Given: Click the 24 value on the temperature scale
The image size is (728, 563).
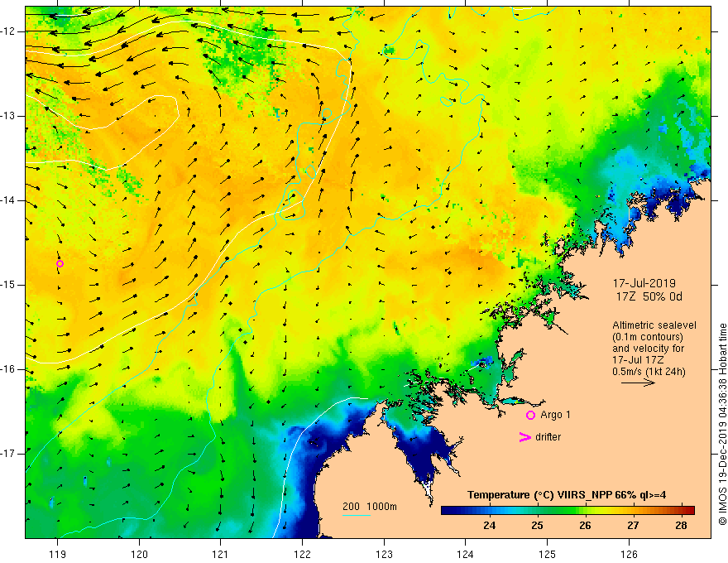Looking at the screenshot, I should click(490, 526).
